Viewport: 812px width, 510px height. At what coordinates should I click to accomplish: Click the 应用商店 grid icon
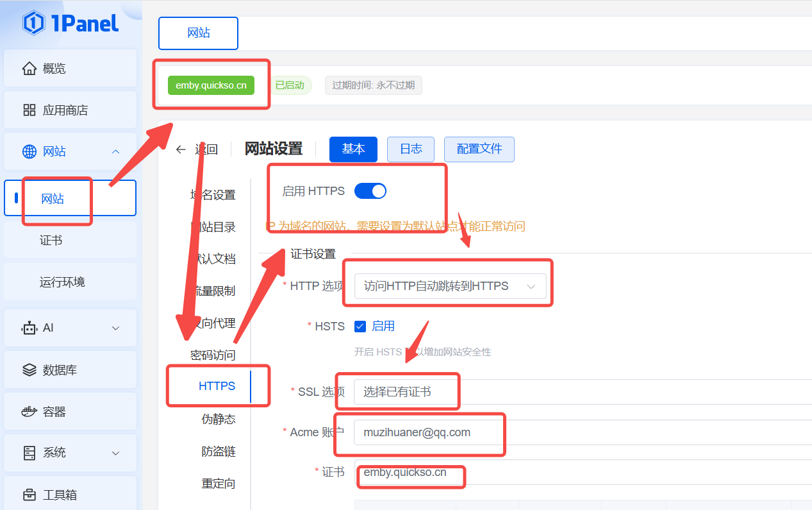[29, 110]
